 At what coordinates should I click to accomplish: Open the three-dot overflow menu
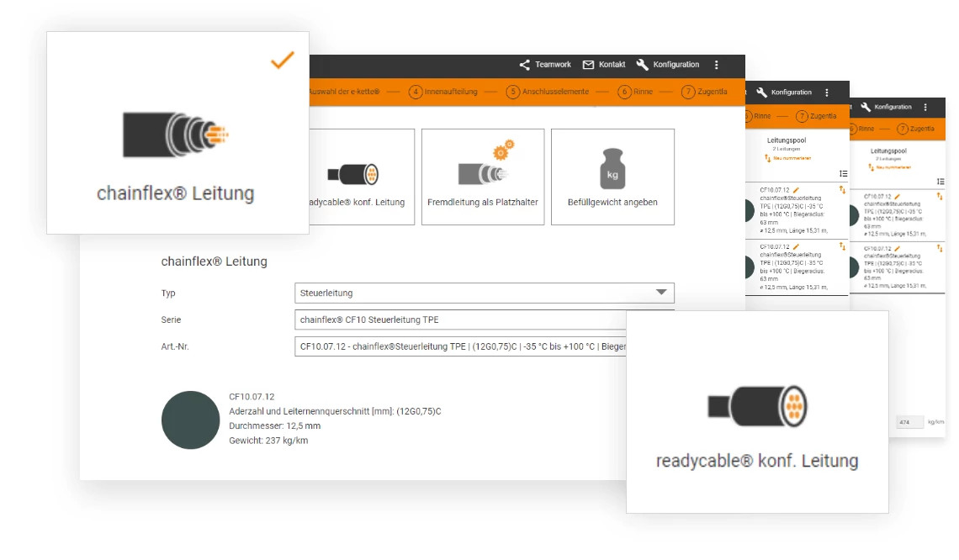click(717, 65)
